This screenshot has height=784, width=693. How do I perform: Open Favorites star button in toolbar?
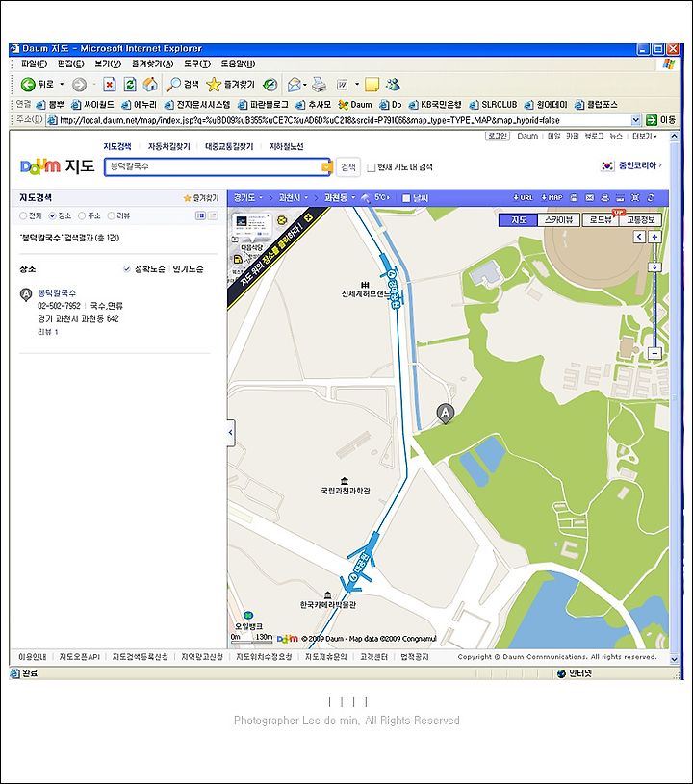point(231,85)
